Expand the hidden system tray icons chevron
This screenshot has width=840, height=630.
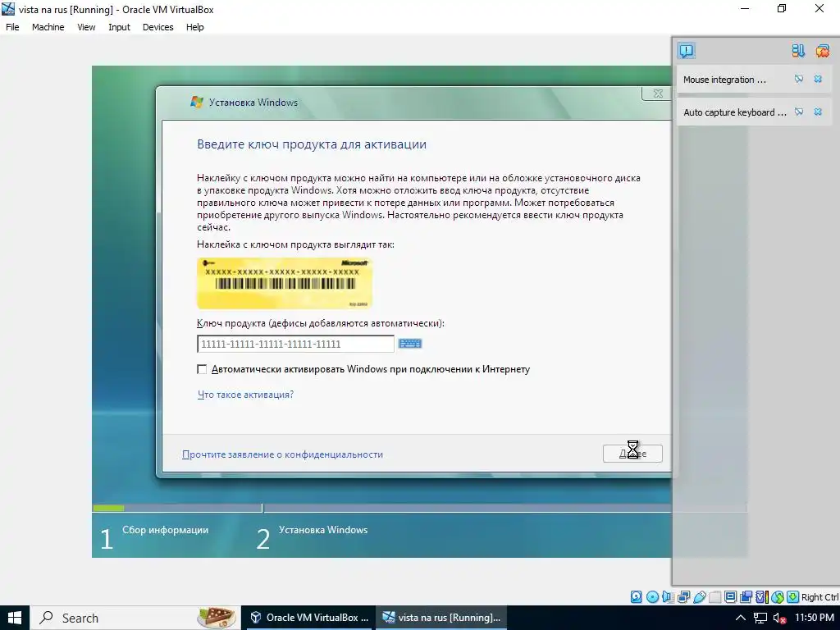(x=741, y=618)
